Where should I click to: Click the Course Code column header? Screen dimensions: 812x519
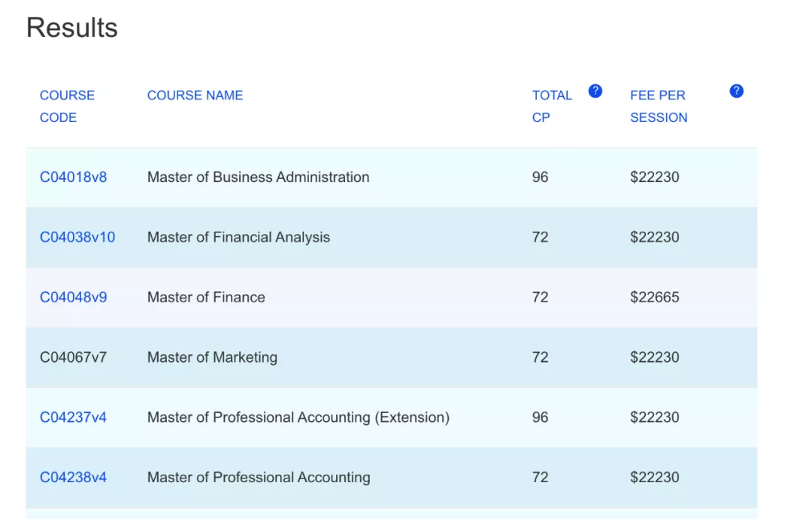[x=67, y=106]
